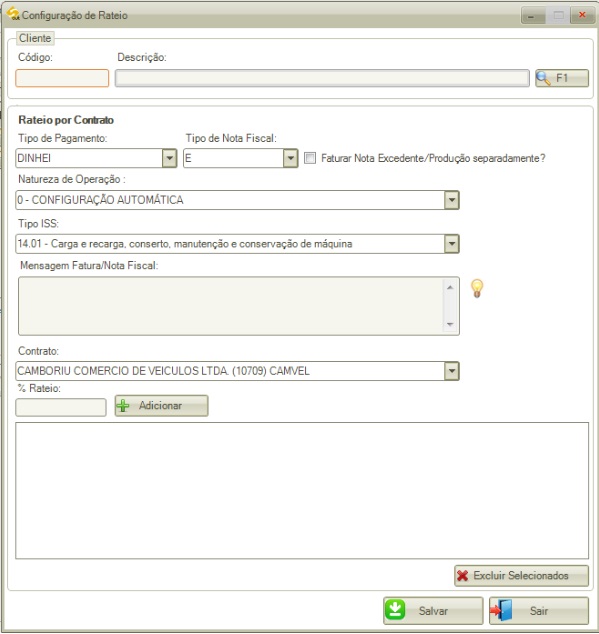Expand the Tipo de Pagamento dropdown
The width and height of the screenshot is (599, 634).
[x=169, y=158]
